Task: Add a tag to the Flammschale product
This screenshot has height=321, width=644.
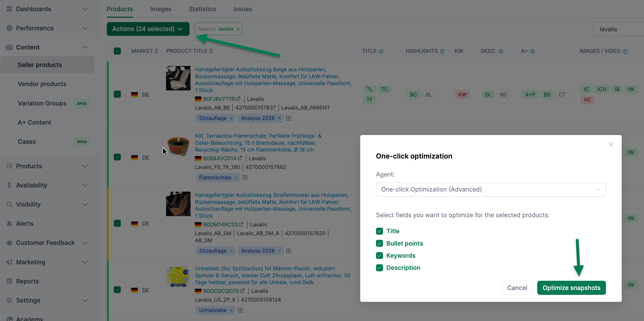Action: 245,177
